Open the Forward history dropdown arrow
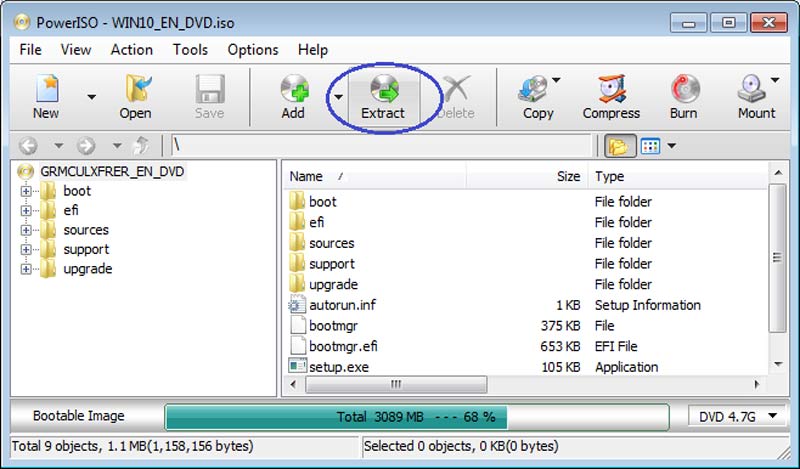The width and height of the screenshot is (800, 469). click(x=117, y=146)
